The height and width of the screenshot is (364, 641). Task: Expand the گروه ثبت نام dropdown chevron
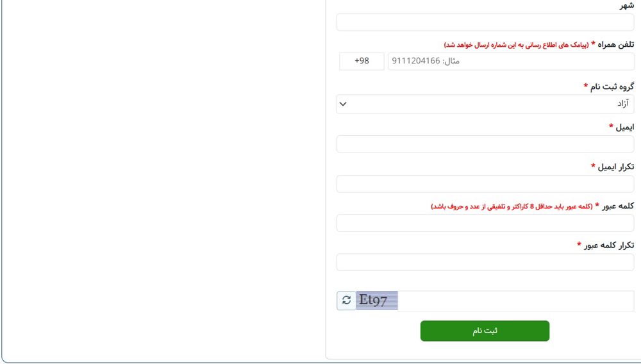[x=344, y=104]
